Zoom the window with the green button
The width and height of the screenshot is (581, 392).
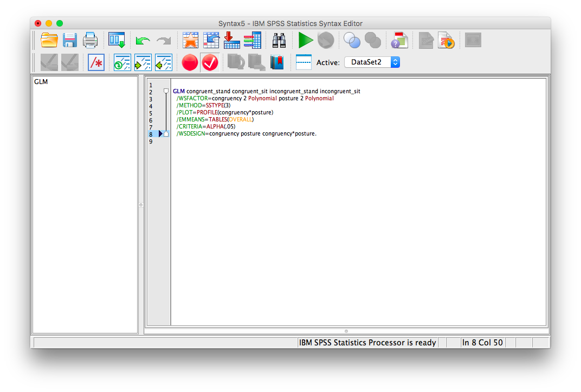point(59,23)
